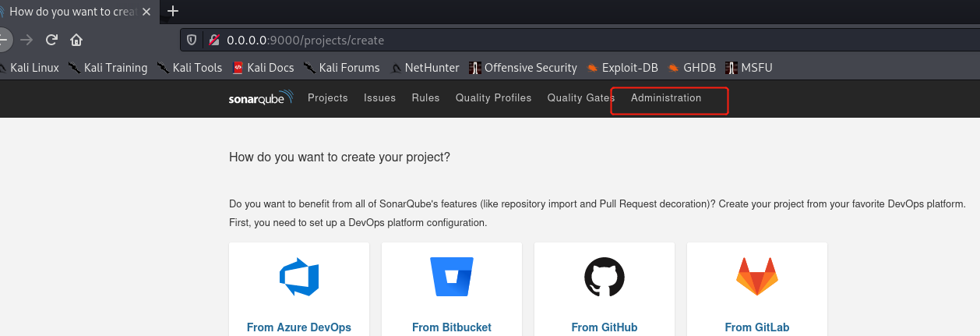Go to browser home via house icon

[76, 40]
